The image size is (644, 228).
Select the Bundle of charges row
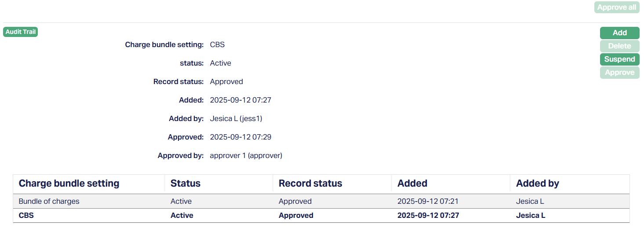tap(49, 202)
